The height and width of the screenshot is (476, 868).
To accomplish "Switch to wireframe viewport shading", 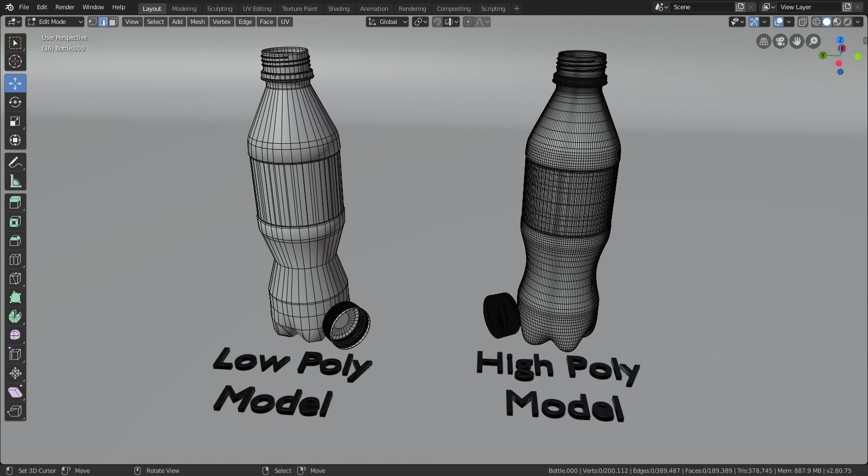I will [x=816, y=22].
